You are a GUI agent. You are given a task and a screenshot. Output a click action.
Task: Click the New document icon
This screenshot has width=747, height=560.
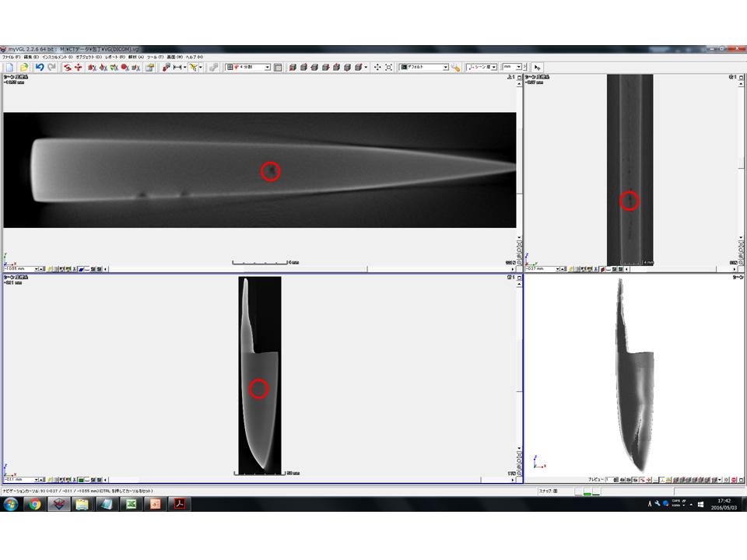9,68
